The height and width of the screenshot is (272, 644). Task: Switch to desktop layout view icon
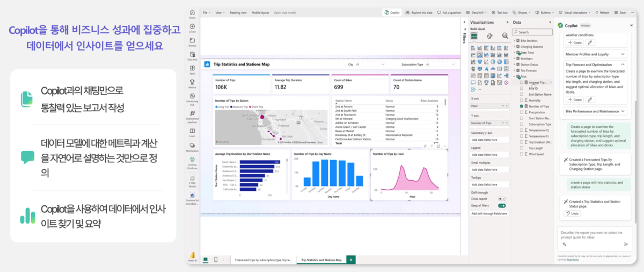[x=206, y=260]
